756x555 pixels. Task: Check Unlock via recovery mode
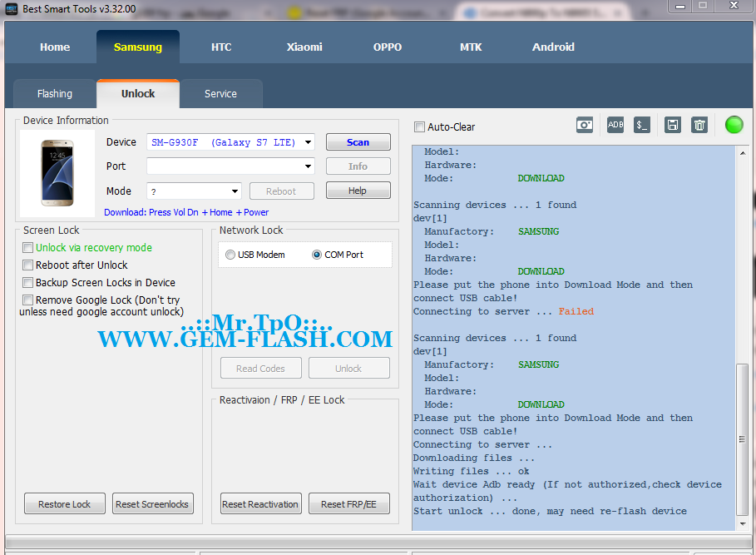point(28,248)
